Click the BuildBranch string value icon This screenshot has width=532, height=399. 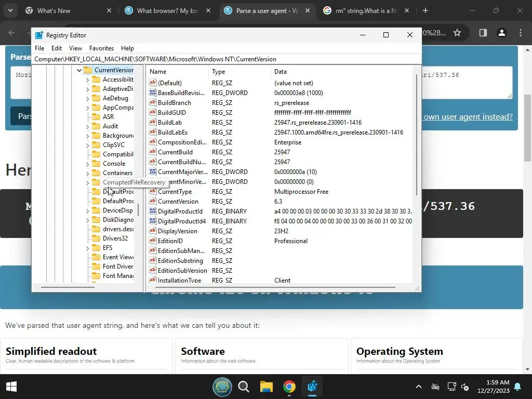pyautogui.click(x=153, y=102)
